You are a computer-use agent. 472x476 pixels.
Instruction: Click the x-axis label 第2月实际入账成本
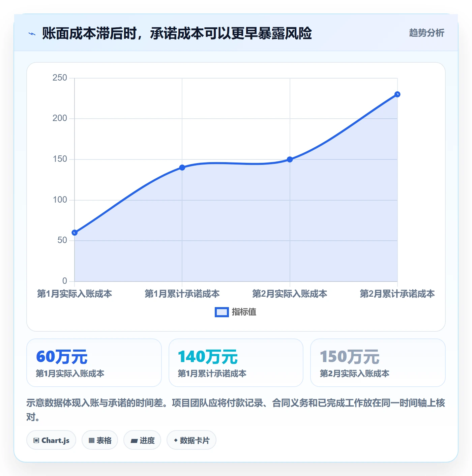290,294
